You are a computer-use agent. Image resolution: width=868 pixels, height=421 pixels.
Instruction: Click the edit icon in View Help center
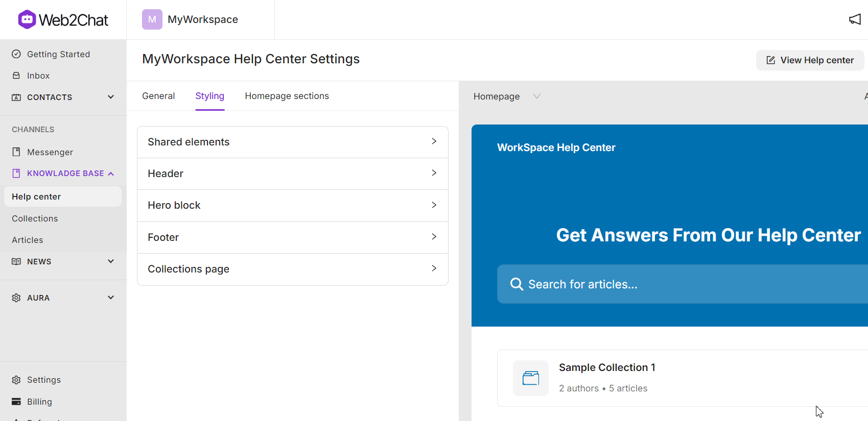click(771, 60)
